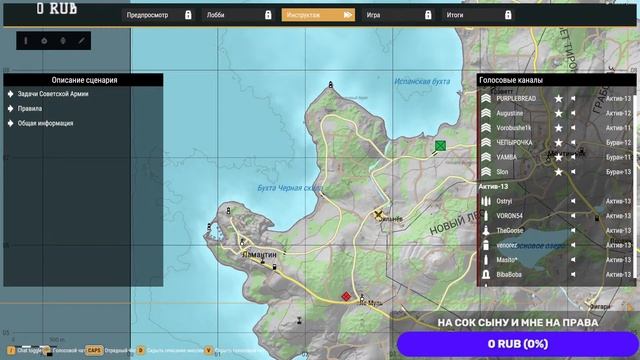Click the fast-forward icon on the Инструктаж tab
640x360 pixels.
[347, 15]
